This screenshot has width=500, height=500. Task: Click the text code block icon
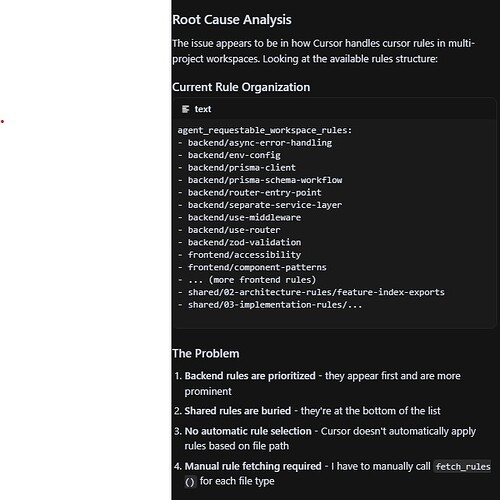click(x=185, y=109)
